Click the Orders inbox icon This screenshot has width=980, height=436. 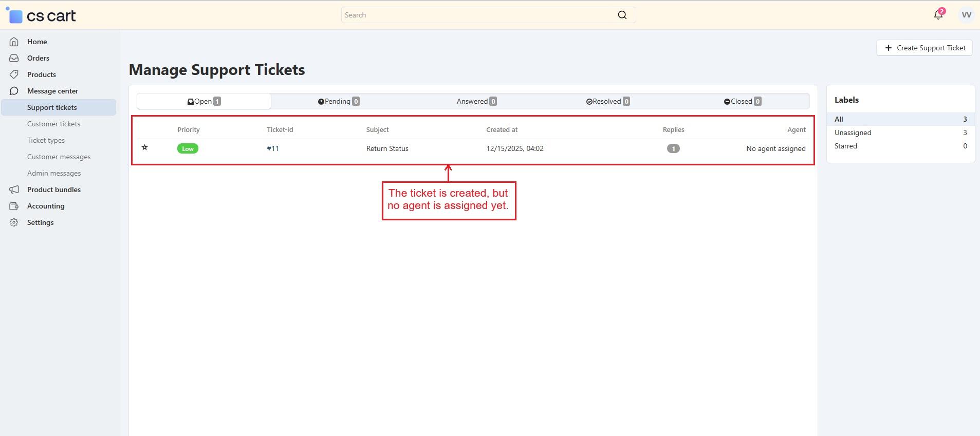(14, 58)
